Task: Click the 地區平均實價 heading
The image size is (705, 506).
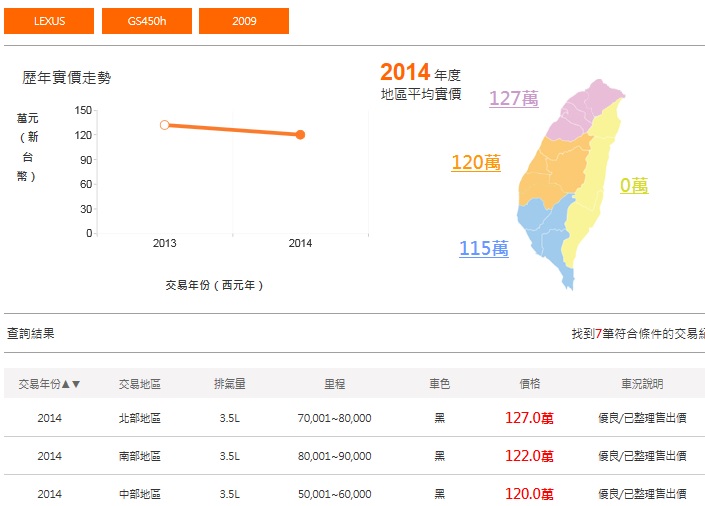Action: [x=421, y=94]
